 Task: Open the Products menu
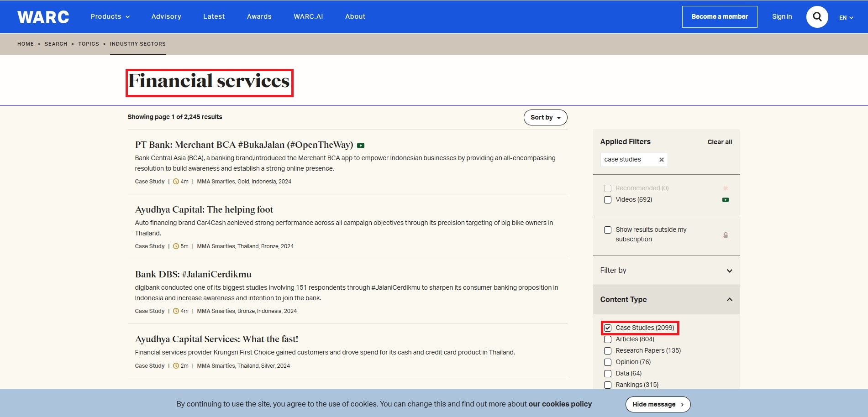(110, 16)
